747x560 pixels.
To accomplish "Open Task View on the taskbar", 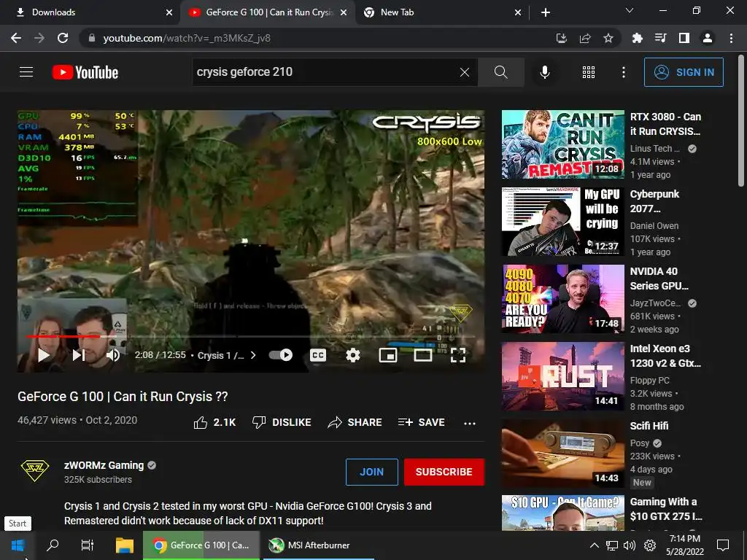I will [88, 545].
